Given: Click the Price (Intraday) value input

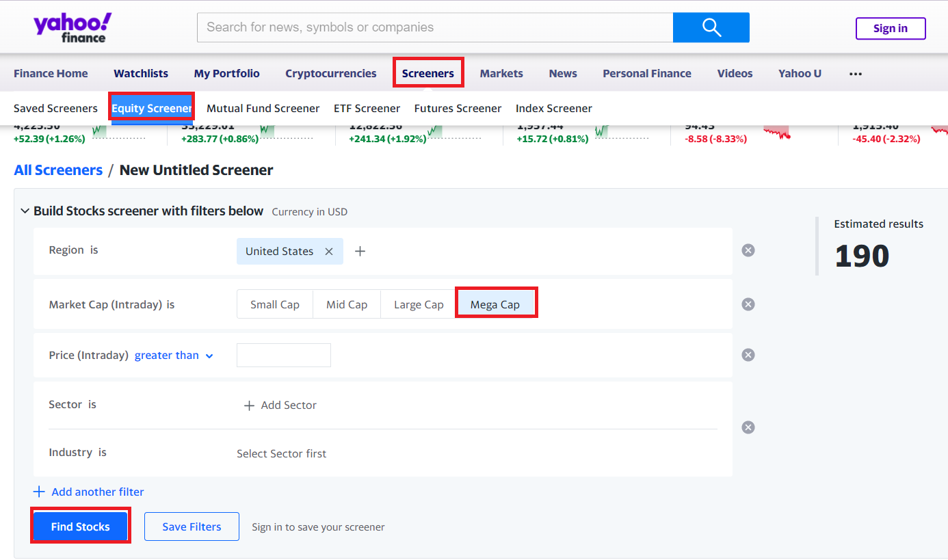Looking at the screenshot, I should pos(284,355).
